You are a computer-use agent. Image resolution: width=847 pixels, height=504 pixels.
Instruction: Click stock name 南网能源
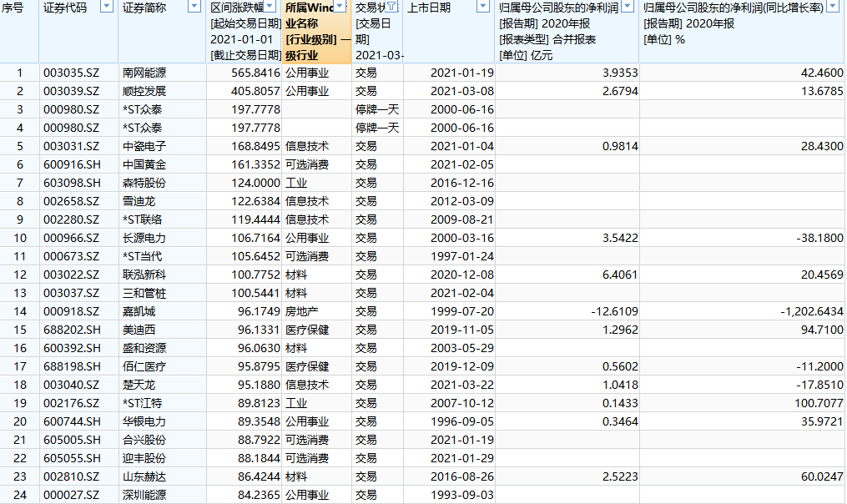[x=144, y=73]
